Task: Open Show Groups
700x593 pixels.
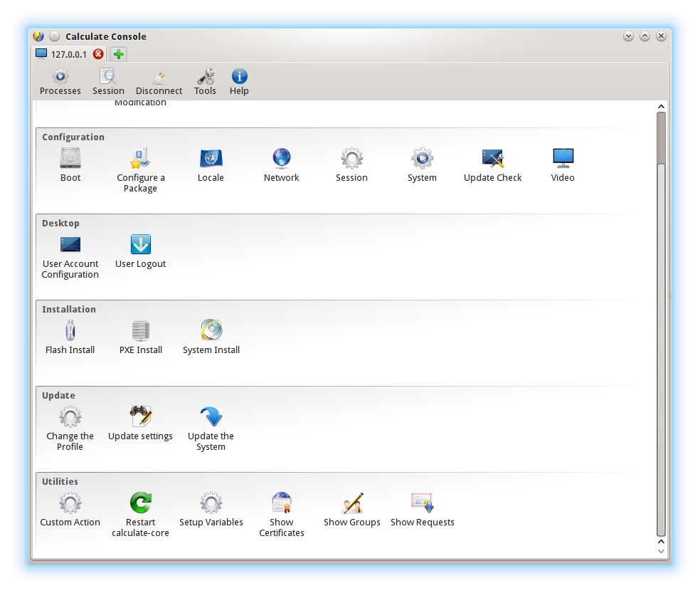Action: click(352, 510)
